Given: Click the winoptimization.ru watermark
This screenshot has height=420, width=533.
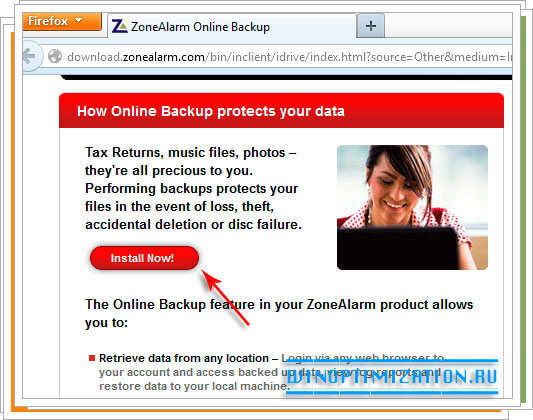Looking at the screenshot, I should pos(392,377).
